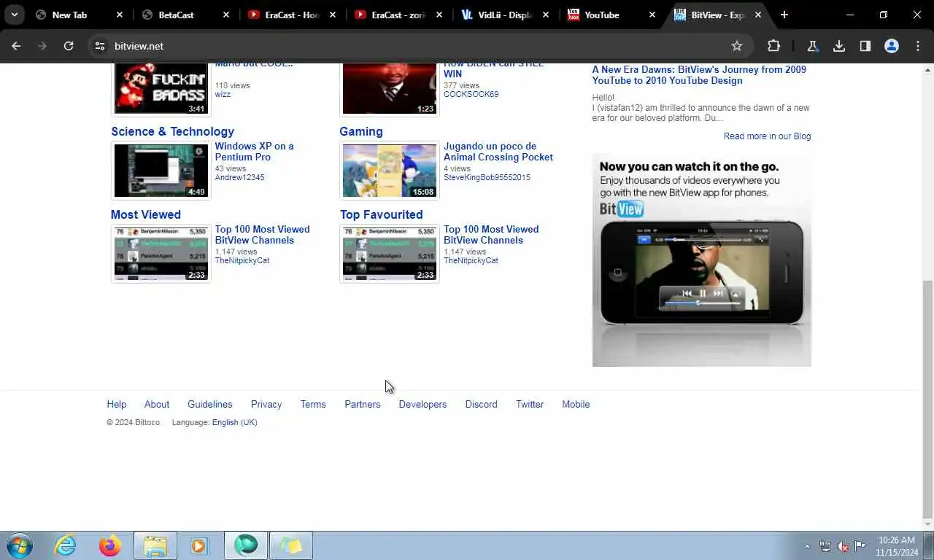Close the New Tab tab
934x560 pixels.
tap(120, 15)
